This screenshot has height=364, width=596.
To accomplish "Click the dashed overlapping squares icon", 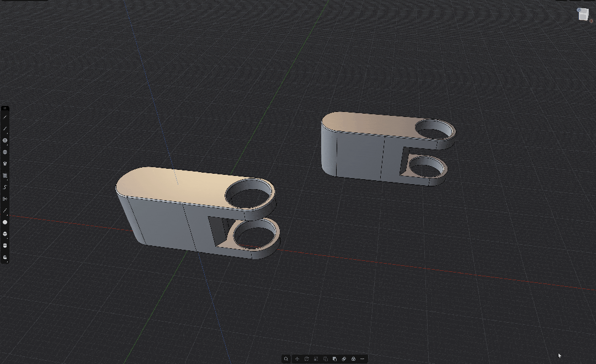I will [x=326, y=358].
